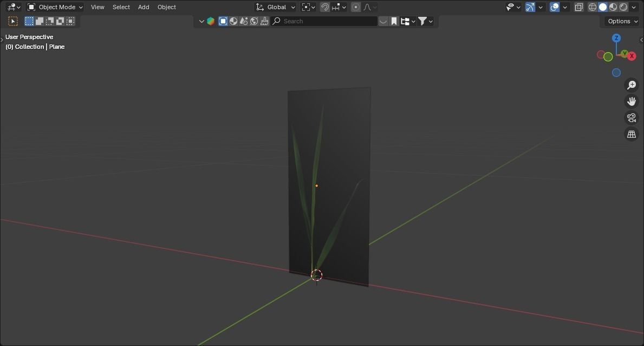Click the half-circle button after Search
The width and height of the screenshot is (644, 346).
(x=383, y=21)
